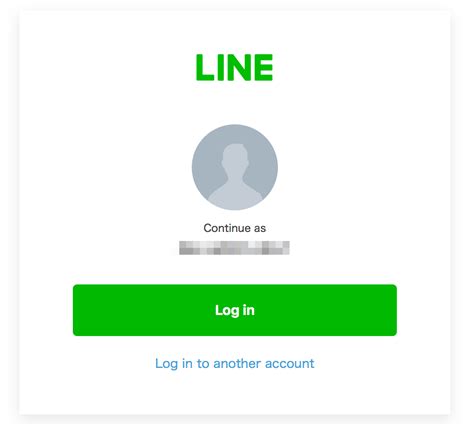The image size is (474, 426).
Task: Click the right end of the Log in button
Action: point(383,310)
